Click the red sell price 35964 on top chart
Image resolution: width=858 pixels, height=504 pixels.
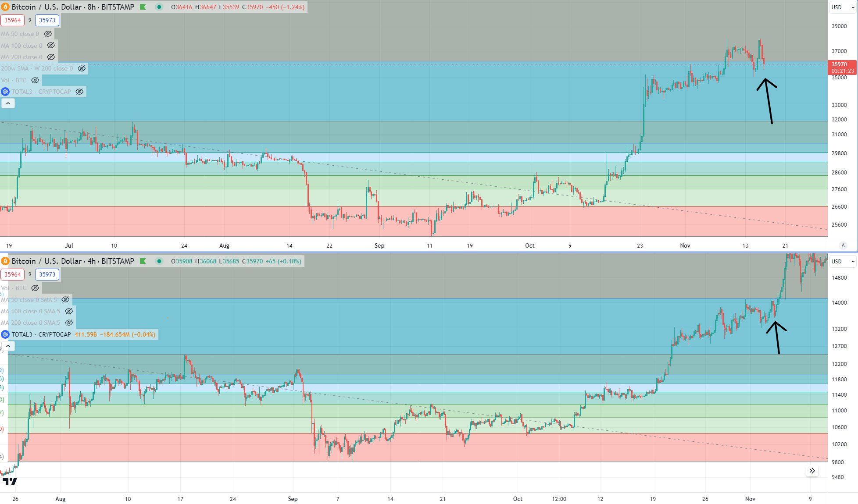pos(13,20)
